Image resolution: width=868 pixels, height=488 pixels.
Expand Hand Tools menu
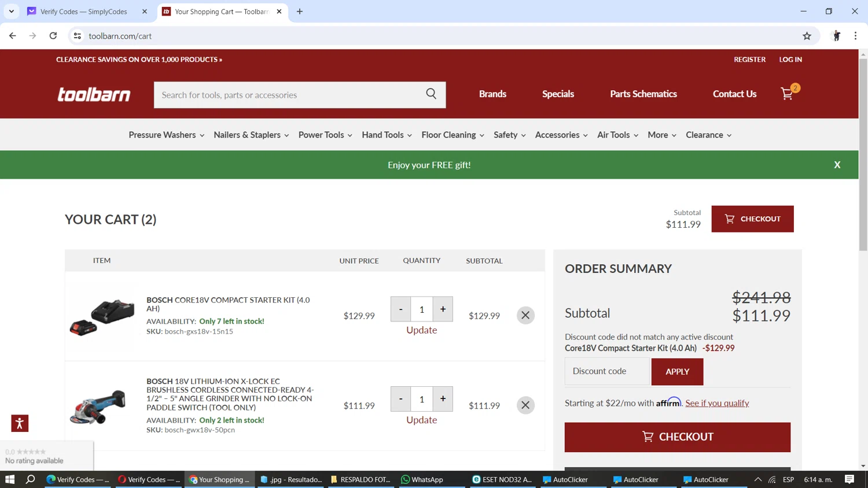pos(387,135)
